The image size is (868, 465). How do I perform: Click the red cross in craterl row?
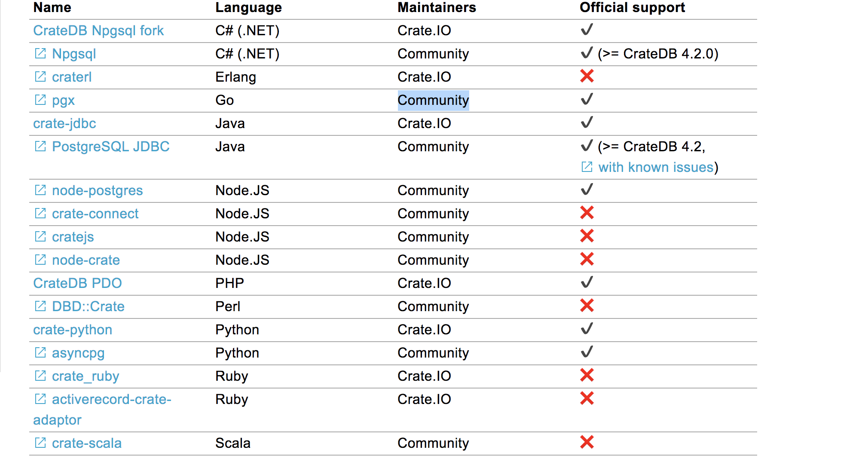click(x=587, y=76)
